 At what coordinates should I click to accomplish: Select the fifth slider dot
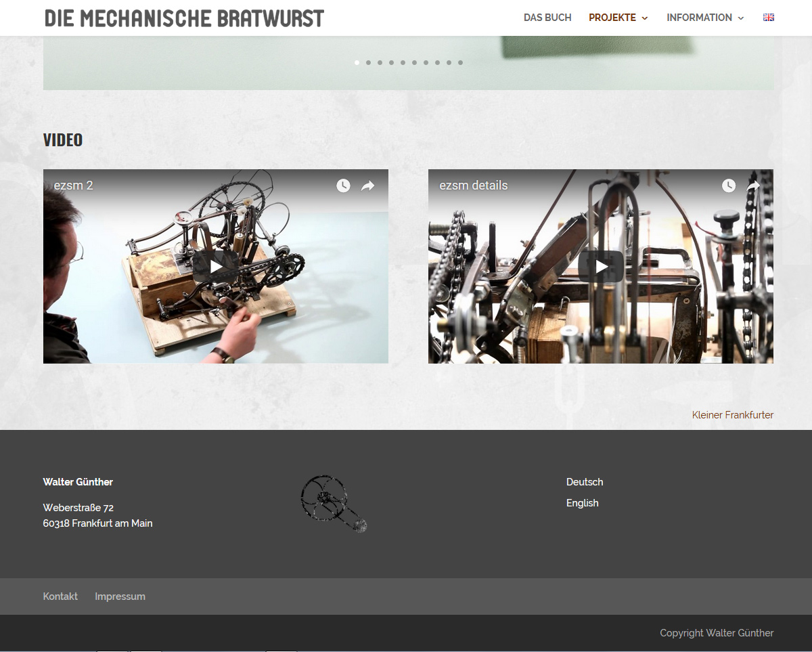click(x=403, y=62)
